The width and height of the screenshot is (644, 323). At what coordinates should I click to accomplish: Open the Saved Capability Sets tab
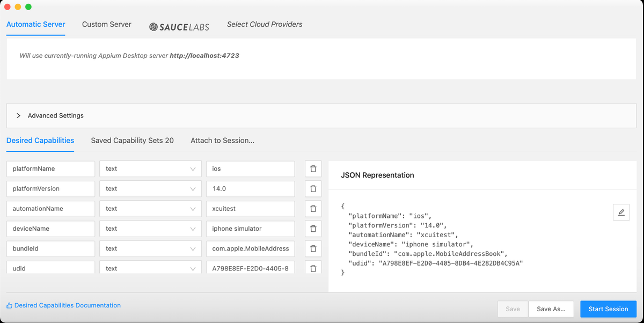tap(132, 140)
